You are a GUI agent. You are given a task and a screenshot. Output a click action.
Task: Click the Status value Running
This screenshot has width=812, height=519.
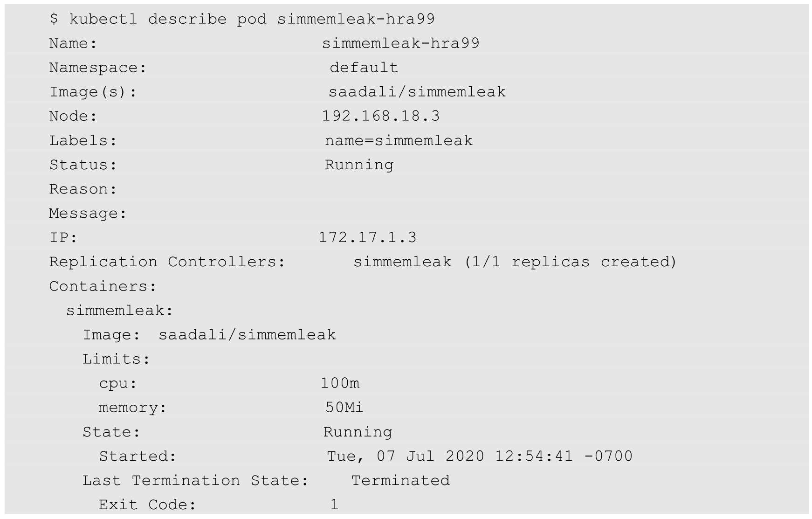coord(359,165)
